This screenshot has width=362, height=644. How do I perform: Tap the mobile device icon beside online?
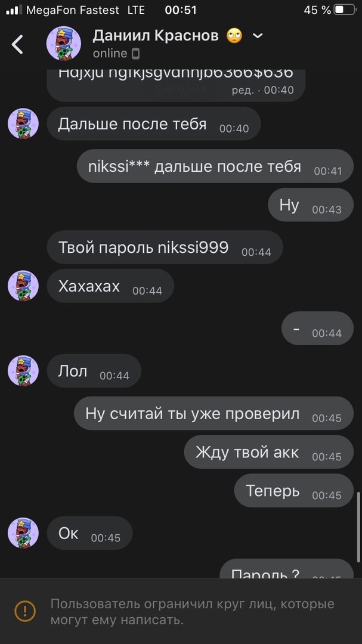tap(135, 54)
